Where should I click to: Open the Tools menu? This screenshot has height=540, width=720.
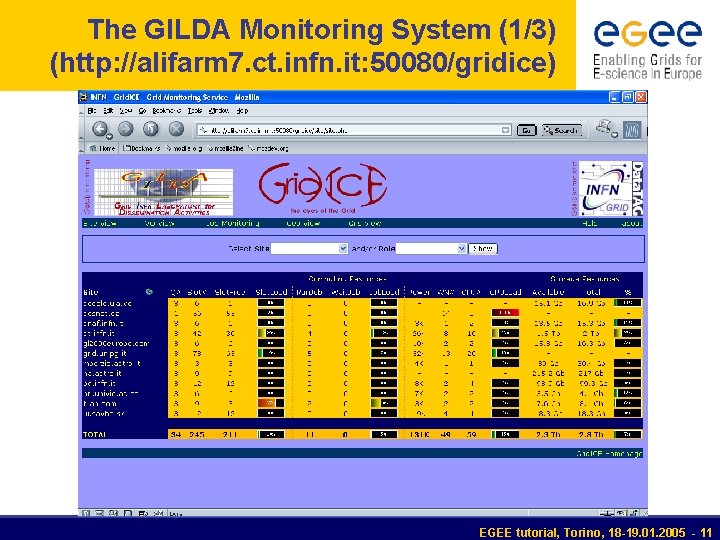195,111
